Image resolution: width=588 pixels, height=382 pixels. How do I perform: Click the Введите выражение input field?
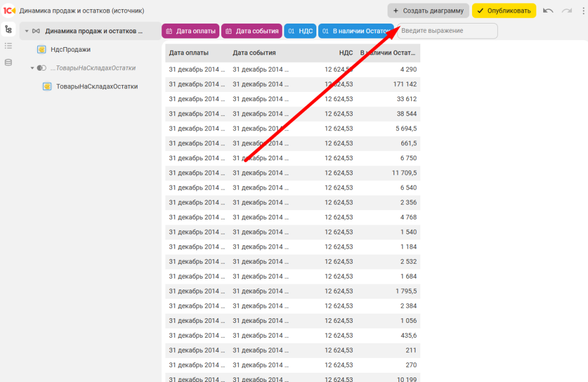click(x=447, y=31)
